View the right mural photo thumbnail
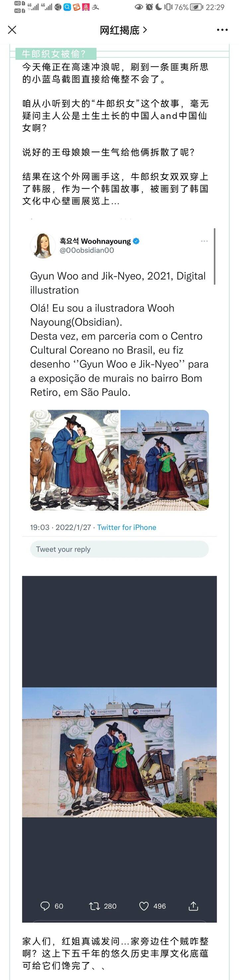The image size is (239, 980). tap(165, 460)
